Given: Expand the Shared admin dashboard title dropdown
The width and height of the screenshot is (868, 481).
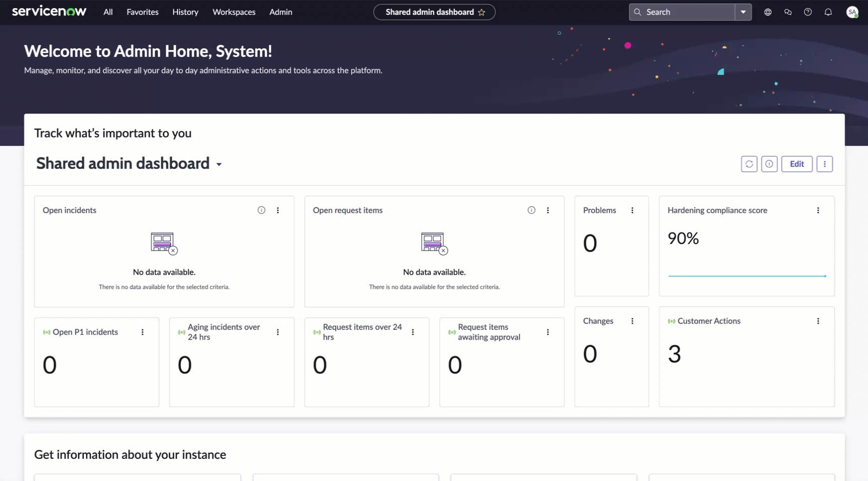Looking at the screenshot, I should click(219, 165).
